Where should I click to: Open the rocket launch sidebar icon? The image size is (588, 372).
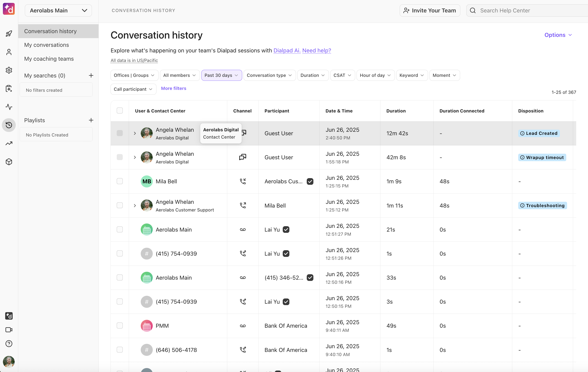(x=9, y=34)
